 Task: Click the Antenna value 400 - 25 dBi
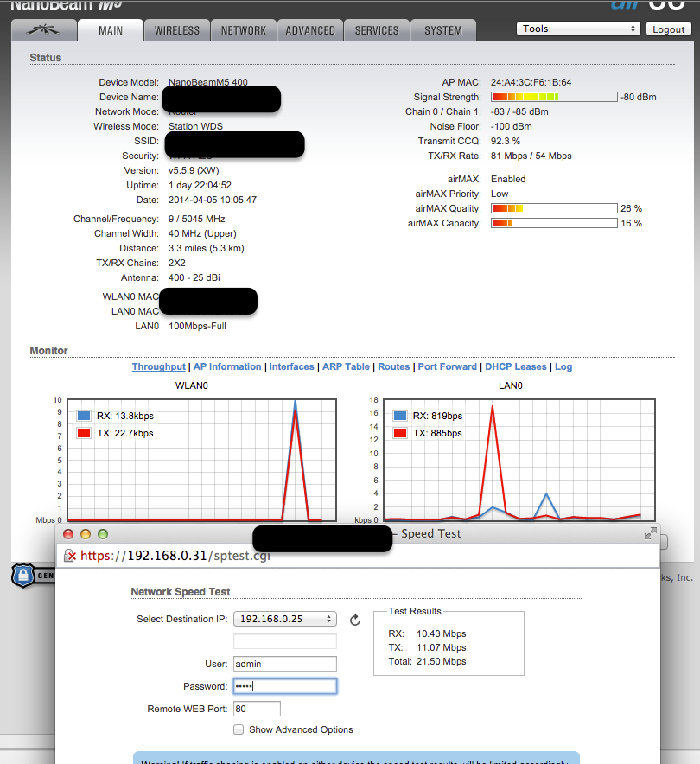click(x=194, y=277)
